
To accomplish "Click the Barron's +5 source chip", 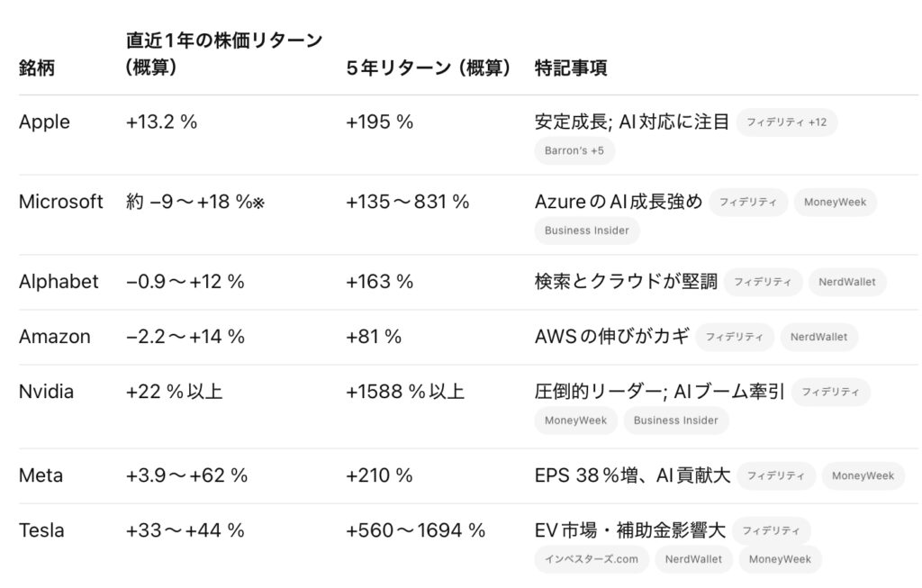I will click(574, 150).
